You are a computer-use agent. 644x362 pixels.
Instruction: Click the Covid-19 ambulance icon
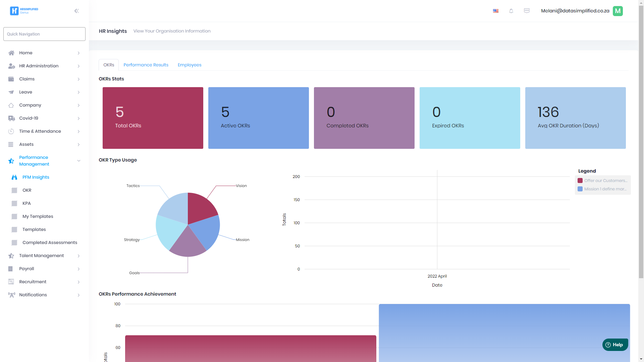click(11, 118)
